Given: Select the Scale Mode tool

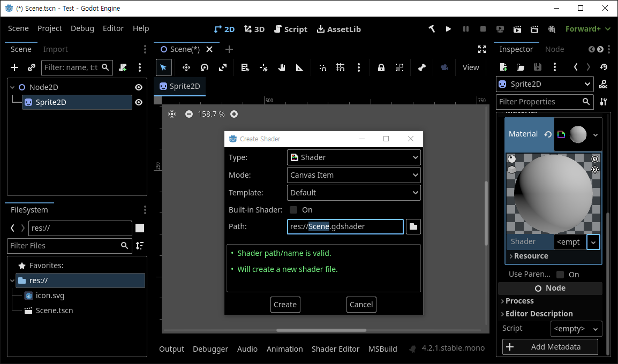Looking at the screenshot, I should 223,67.
